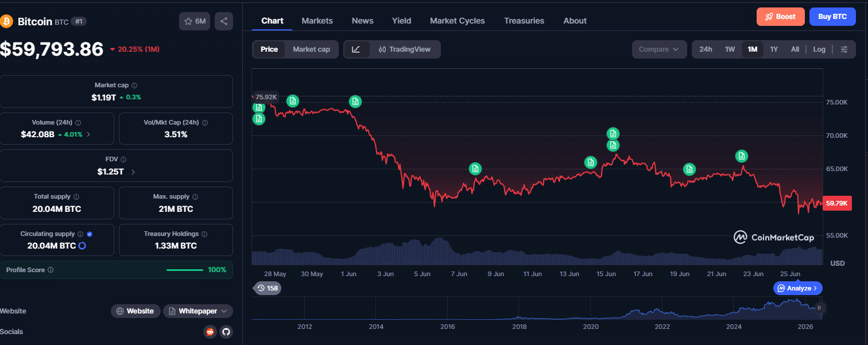Set chart range to 1M
Screen dimensions: 868x345
pyautogui.click(x=752, y=49)
